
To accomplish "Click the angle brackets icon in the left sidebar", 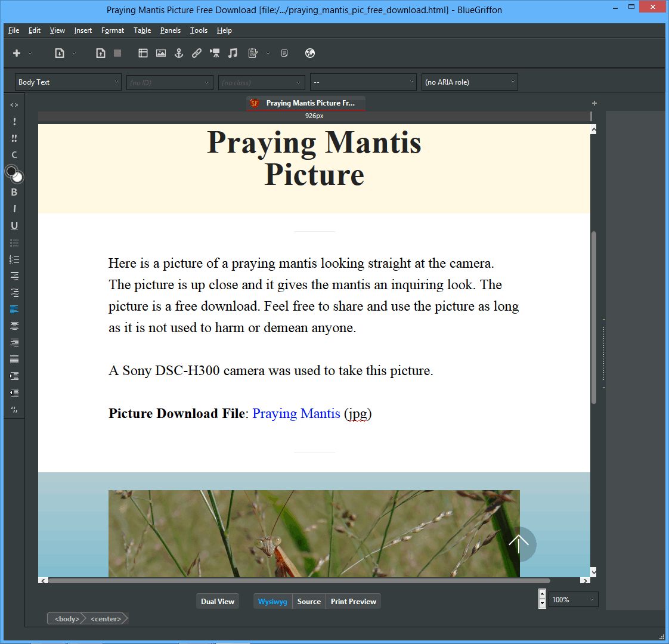I will point(14,105).
